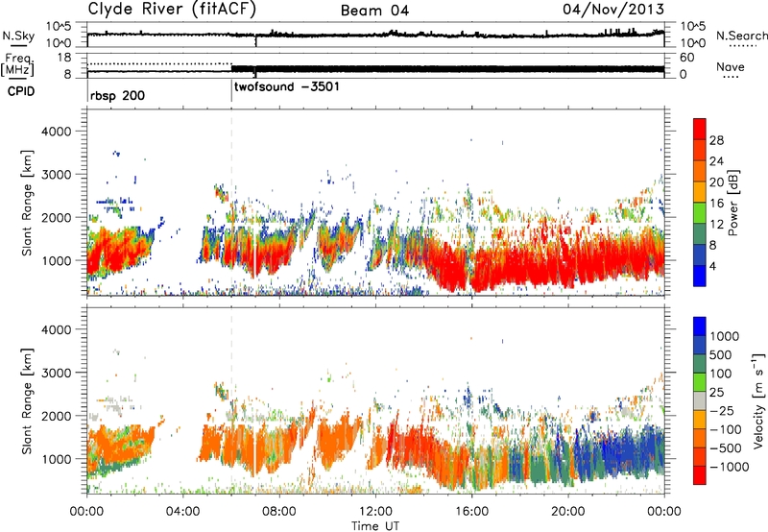The image size is (768, 532).
Task: Click the "28" label on the Power colorbar
Action: [x=716, y=140]
